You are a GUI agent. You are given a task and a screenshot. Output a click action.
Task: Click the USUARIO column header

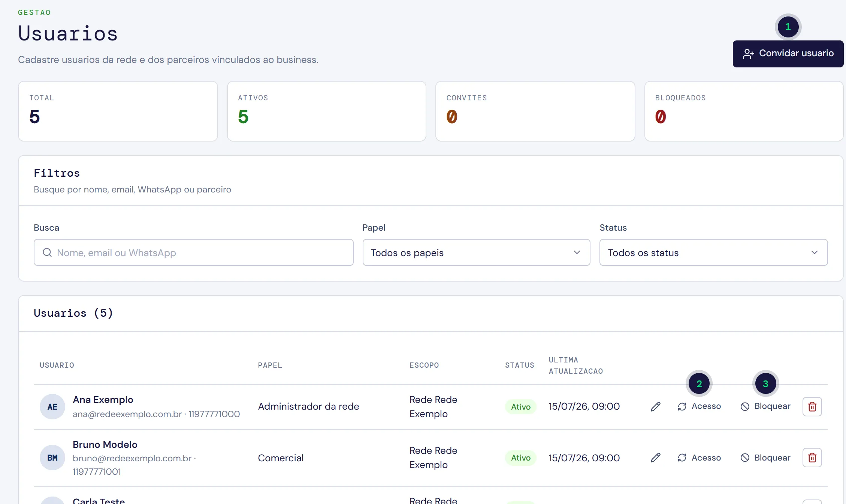(57, 365)
